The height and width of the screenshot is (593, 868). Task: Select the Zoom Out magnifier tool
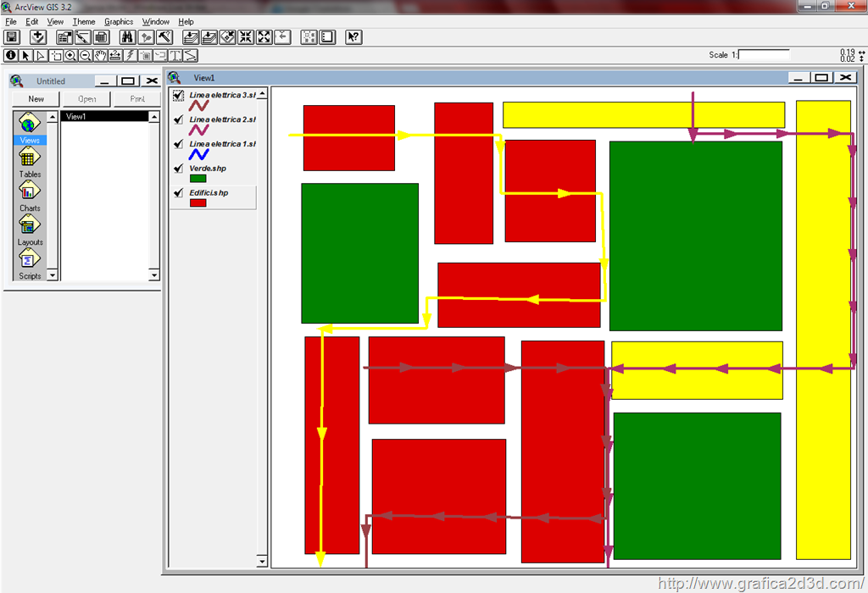(86, 56)
